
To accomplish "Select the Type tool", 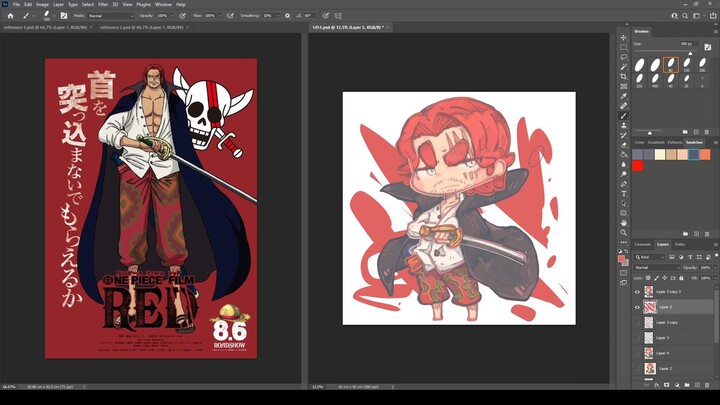I will pyautogui.click(x=624, y=193).
